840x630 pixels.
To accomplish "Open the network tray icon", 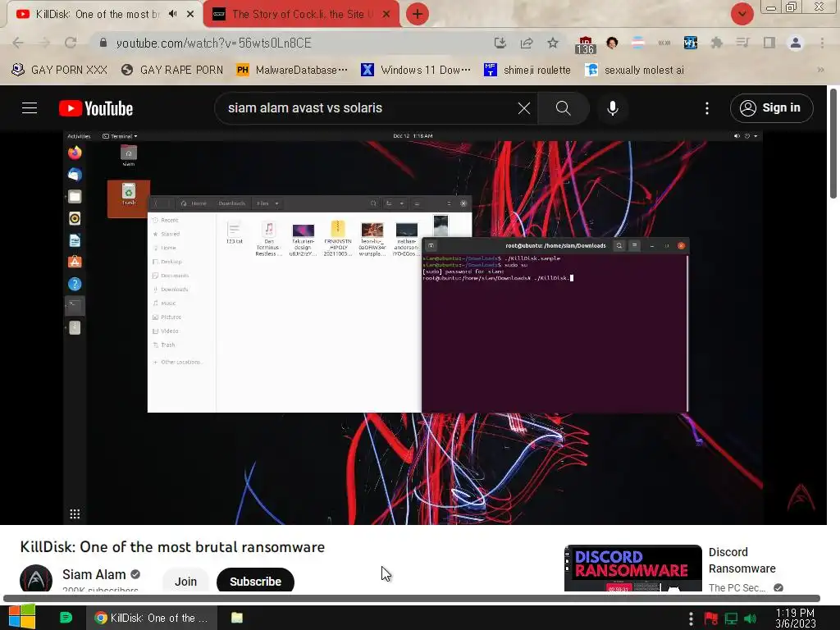I will point(731,619).
